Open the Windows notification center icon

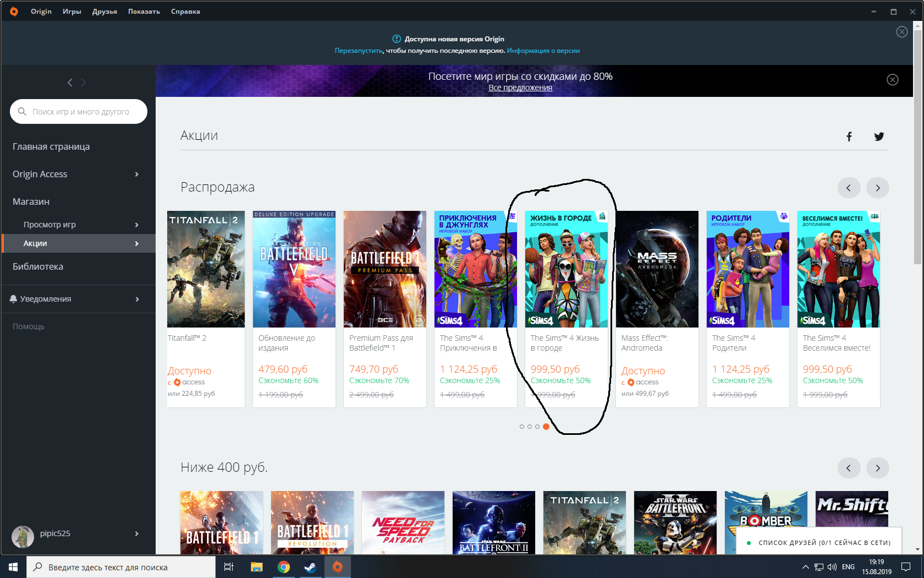pyautogui.click(x=905, y=567)
